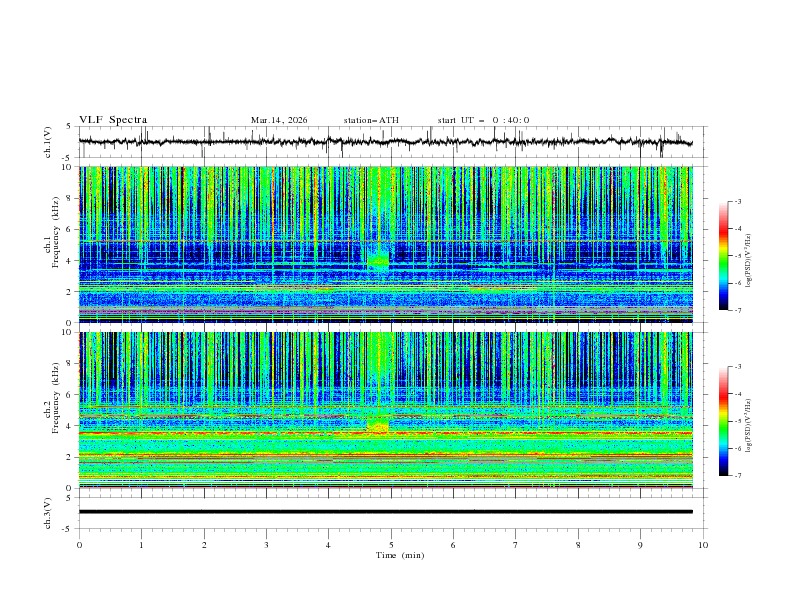The image size is (792, 612).
Task: Click the 10 tick on the time axis
Action: [703, 545]
